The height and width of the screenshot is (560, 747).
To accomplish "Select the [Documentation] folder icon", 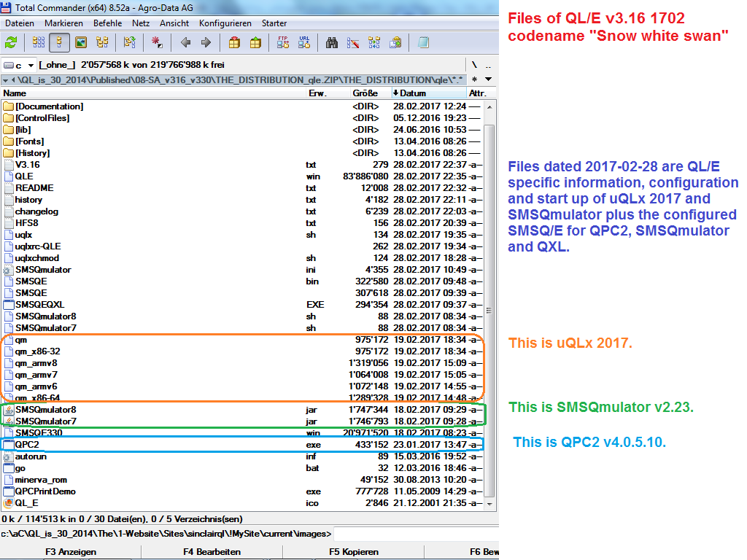I will [9, 106].
